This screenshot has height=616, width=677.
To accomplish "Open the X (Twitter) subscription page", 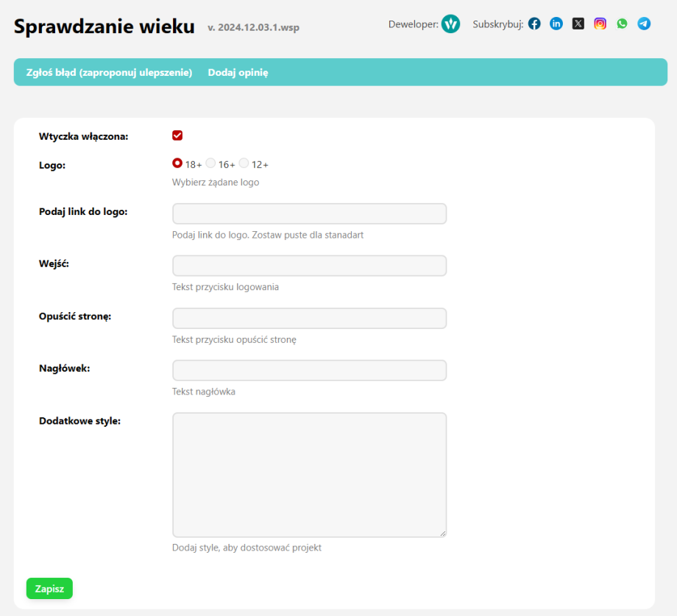I will pyautogui.click(x=578, y=23).
